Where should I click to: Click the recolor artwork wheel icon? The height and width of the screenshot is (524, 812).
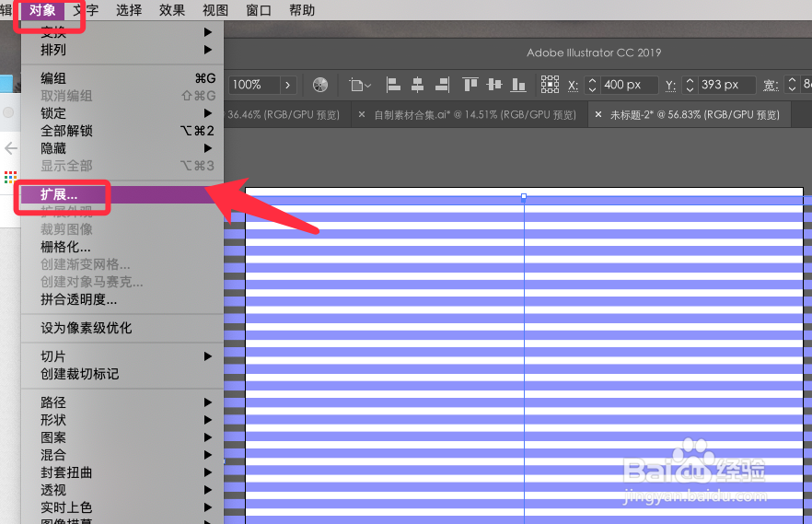tap(320, 85)
